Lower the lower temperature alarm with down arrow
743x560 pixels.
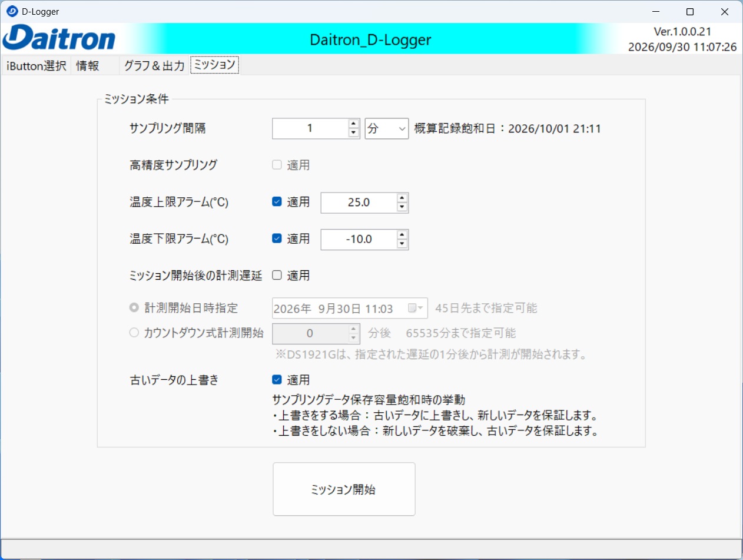(x=402, y=244)
